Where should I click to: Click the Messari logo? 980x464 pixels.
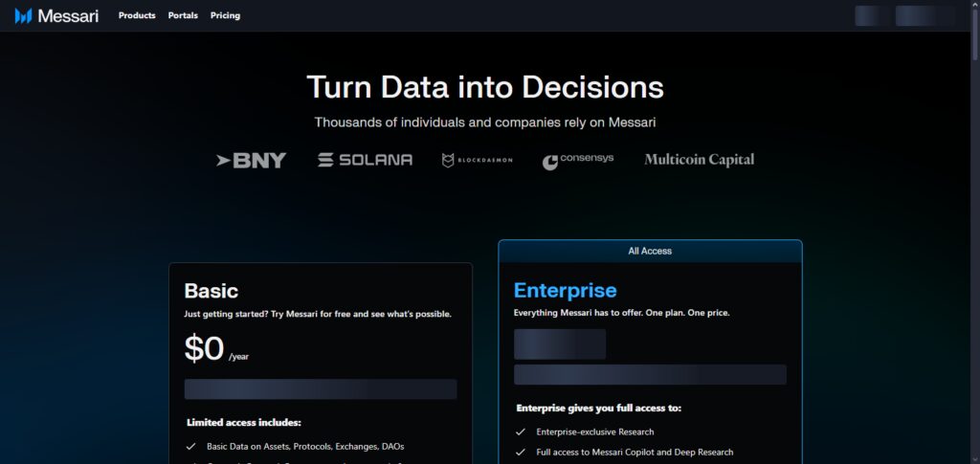tap(56, 15)
